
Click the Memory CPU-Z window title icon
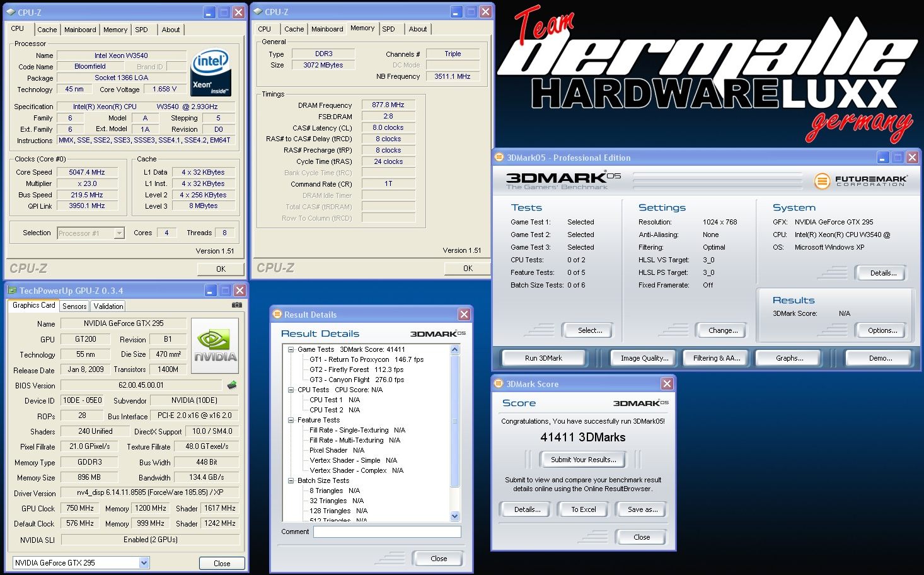(258, 11)
